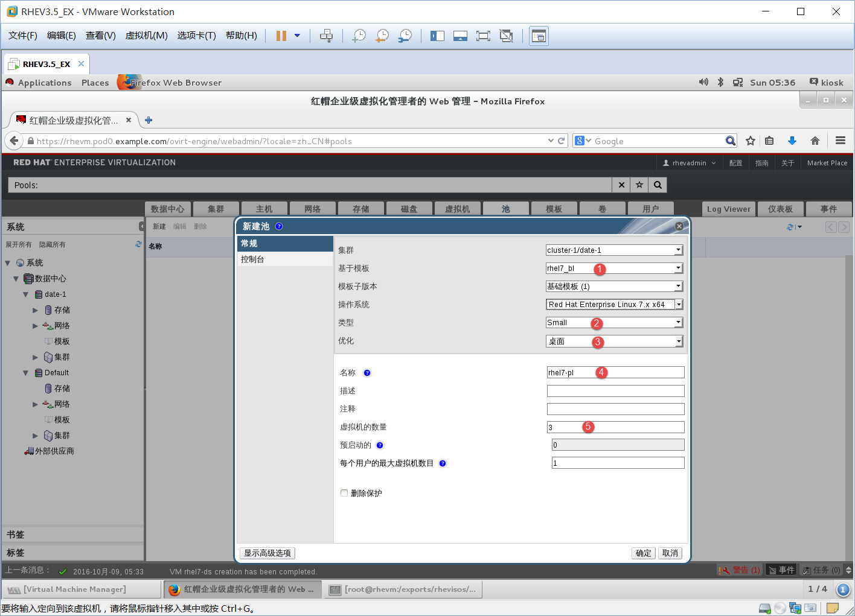This screenshot has width=855, height=616.
Task: Click the search magnifier in Pools bar
Action: [658, 185]
